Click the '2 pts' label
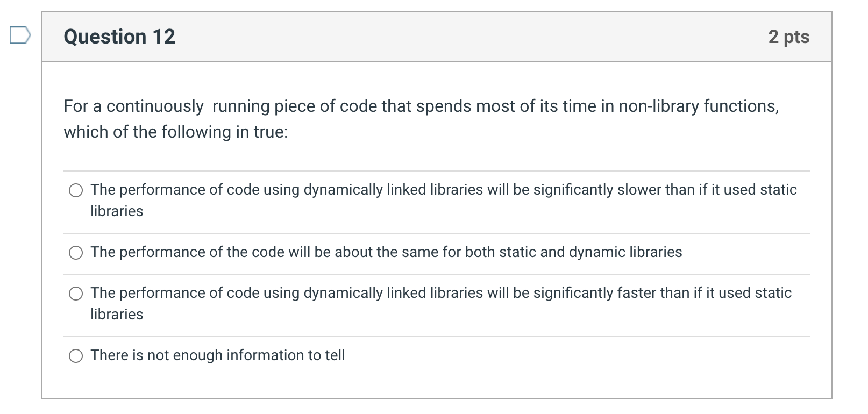The height and width of the screenshot is (414, 868). pyautogui.click(x=788, y=37)
